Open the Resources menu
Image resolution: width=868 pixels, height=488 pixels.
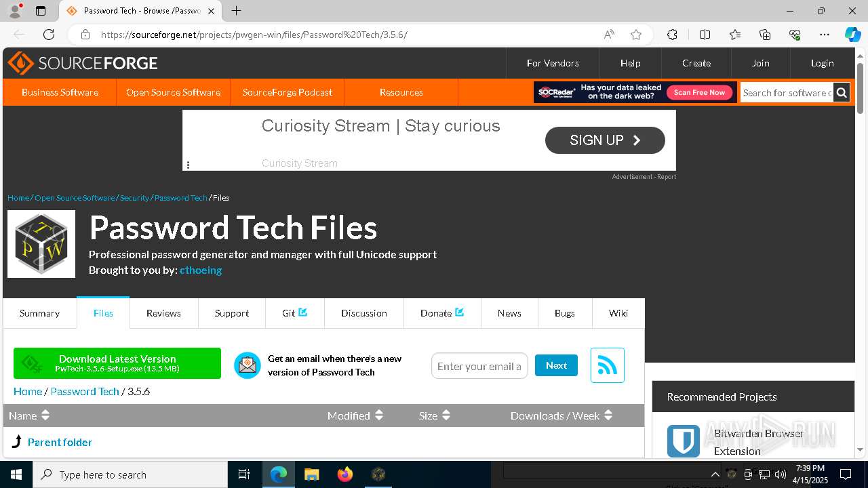point(401,92)
